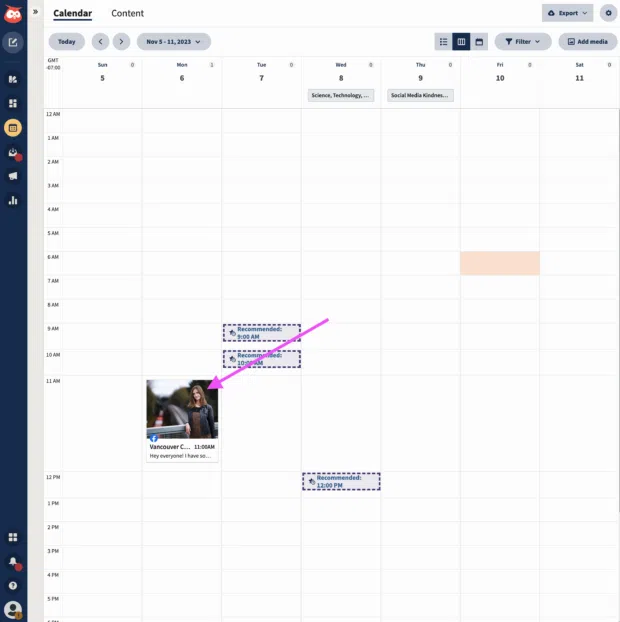The width and height of the screenshot is (620, 622).
Task: Click the Mon 6 day header
Action: click(x=182, y=72)
